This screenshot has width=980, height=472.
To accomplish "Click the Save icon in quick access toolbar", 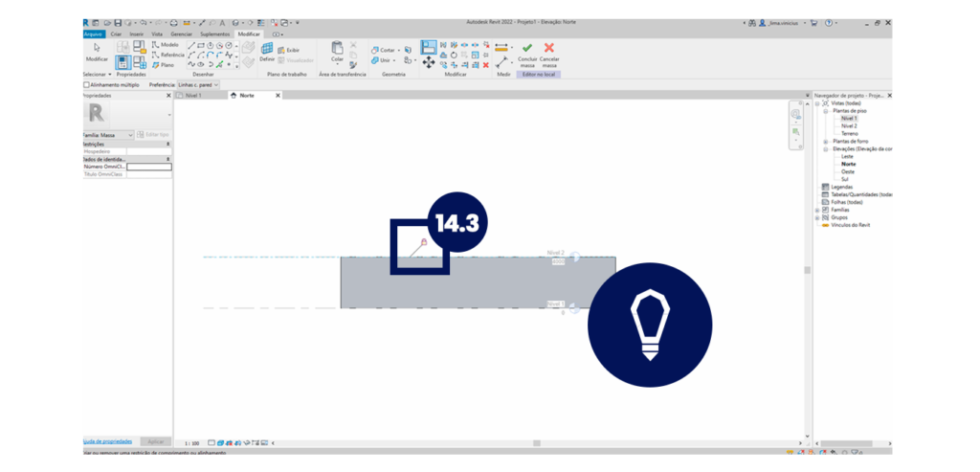I will click(117, 23).
